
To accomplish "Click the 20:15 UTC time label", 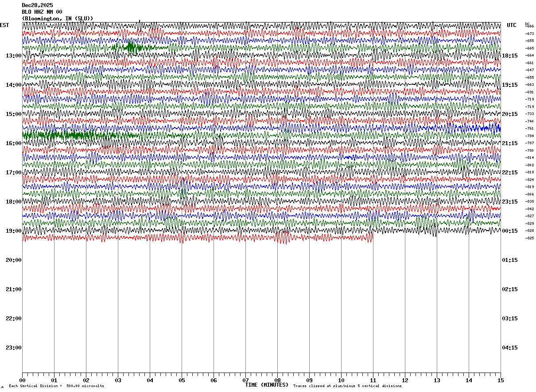I will [x=510, y=114].
